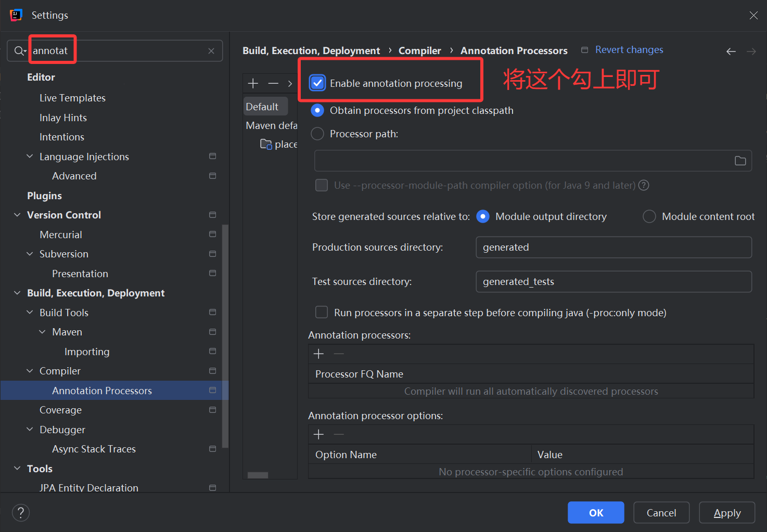
Task: Collapse Build, Execution, Deployment section
Action: tap(17, 293)
